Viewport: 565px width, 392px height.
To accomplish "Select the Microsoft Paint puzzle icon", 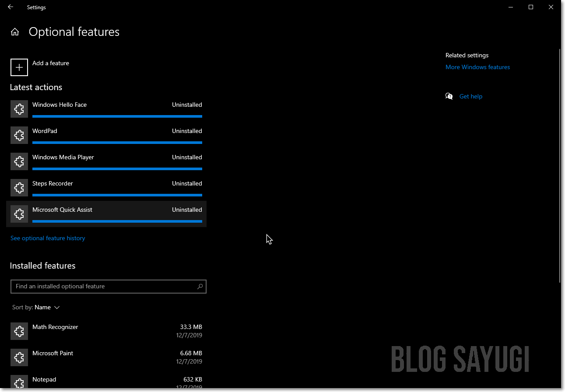I will [19, 357].
